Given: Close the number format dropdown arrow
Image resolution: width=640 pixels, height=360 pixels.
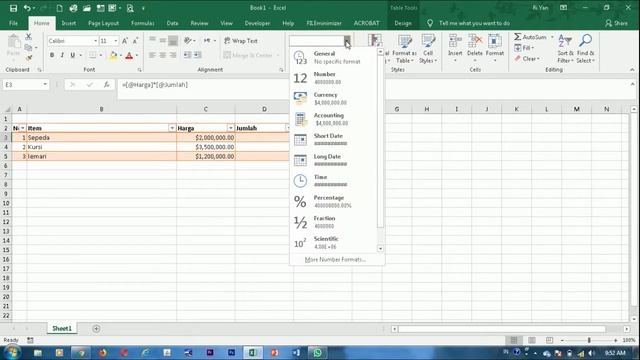Looking at the screenshot, I should pos(347,41).
